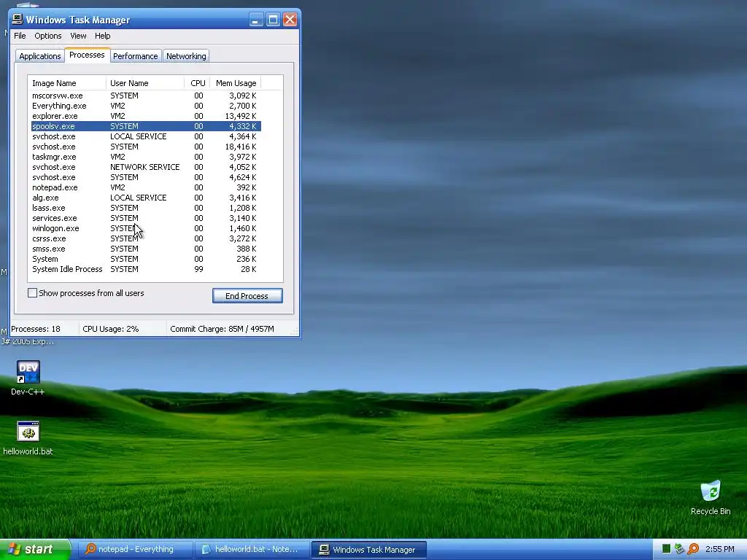The height and width of the screenshot is (560, 747).
Task: Minimize the Windows Task Manager window
Action: coord(256,20)
